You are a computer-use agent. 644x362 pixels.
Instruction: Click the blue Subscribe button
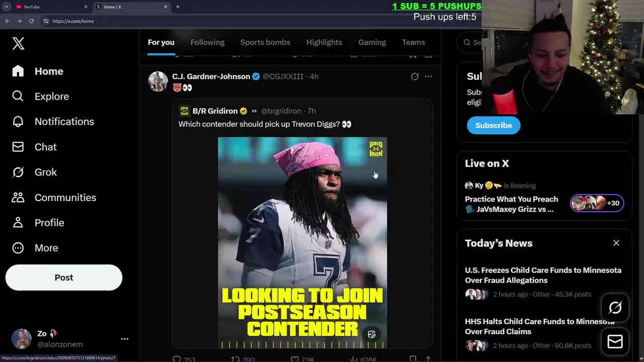coord(494,125)
